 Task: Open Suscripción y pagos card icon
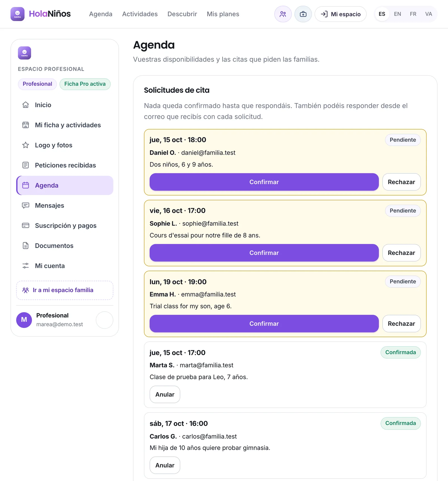25,226
